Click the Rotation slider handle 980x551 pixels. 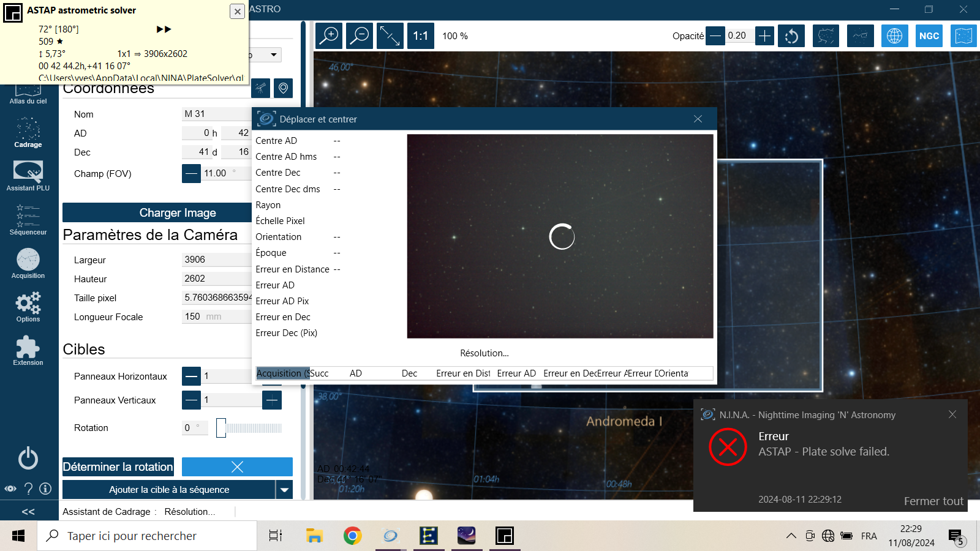point(221,428)
